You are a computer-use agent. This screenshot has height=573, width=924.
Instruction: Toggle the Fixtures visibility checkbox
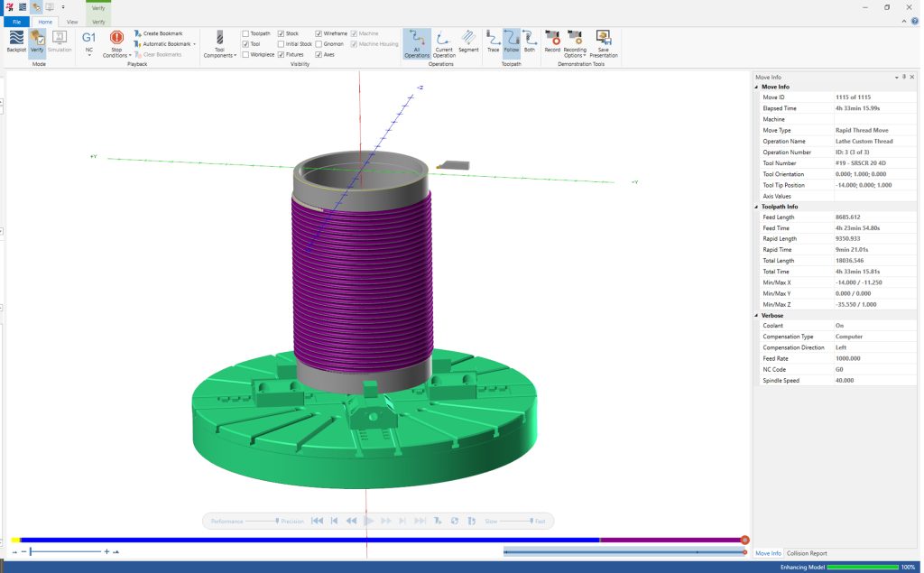(x=282, y=54)
